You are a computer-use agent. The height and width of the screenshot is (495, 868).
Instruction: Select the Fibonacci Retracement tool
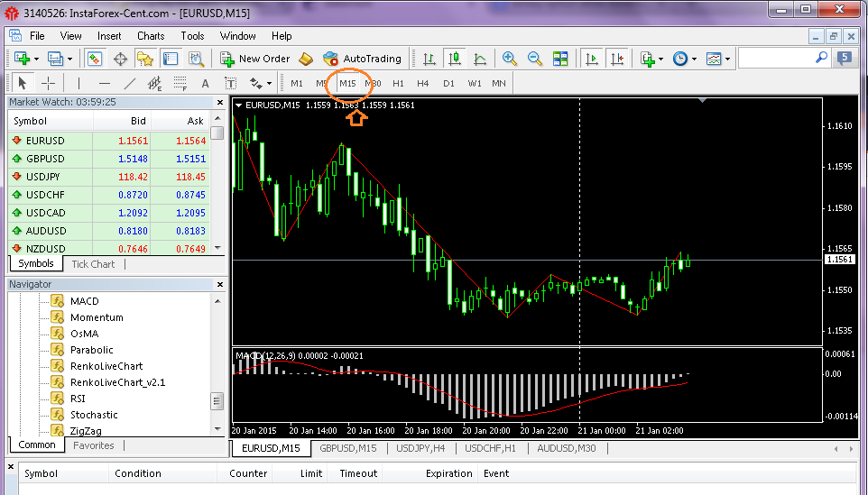pos(180,84)
